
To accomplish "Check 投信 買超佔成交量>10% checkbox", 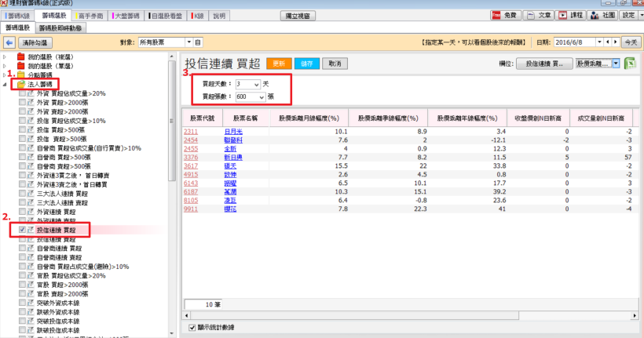I will 22,121.
